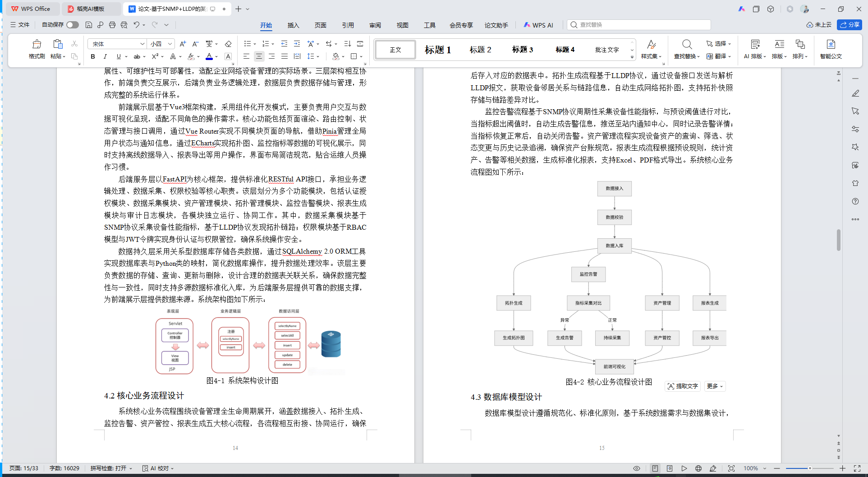Open the References (引用) ribbon tab
868x477 pixels.
pos(348,25)
